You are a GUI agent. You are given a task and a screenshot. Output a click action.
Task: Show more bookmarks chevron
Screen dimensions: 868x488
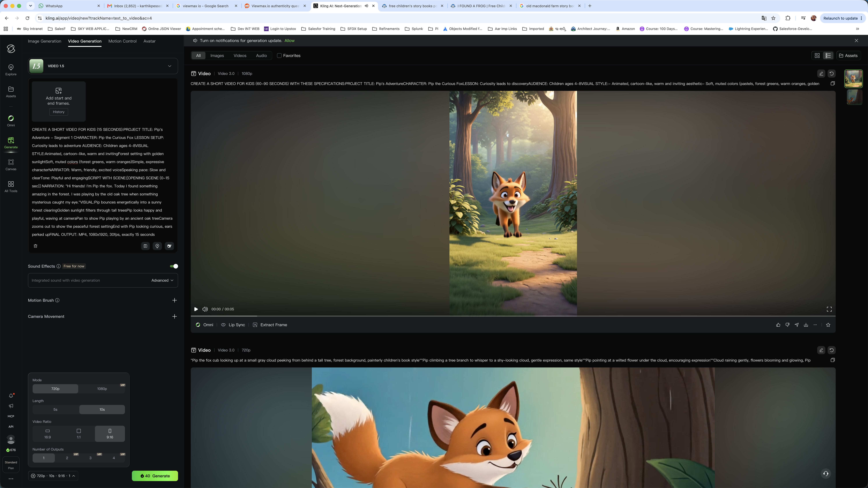pyautogui.click(x=858, y=29)
